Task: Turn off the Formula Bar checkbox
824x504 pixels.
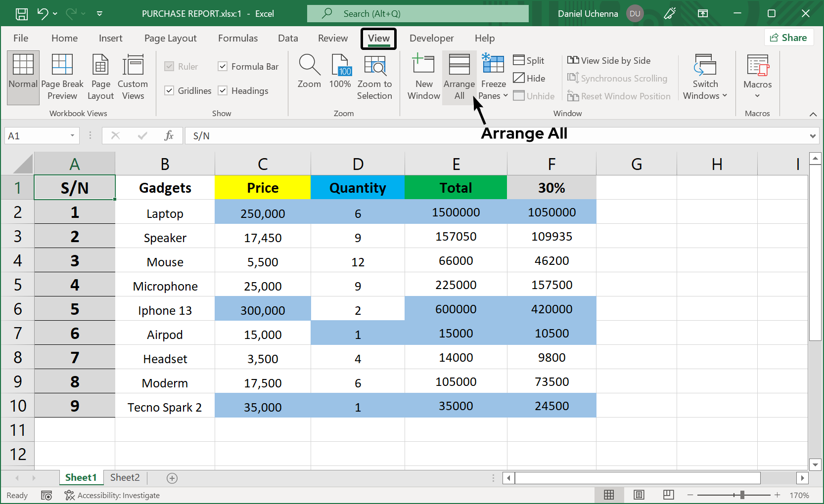Action: click(222, 66)
